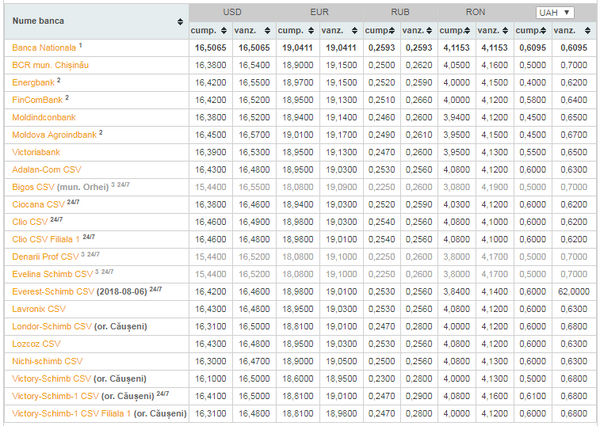Open Victory-Schimb CSV link
Image resolution: width=600 pixels, height=426 pixels.
tap(51, 379)
